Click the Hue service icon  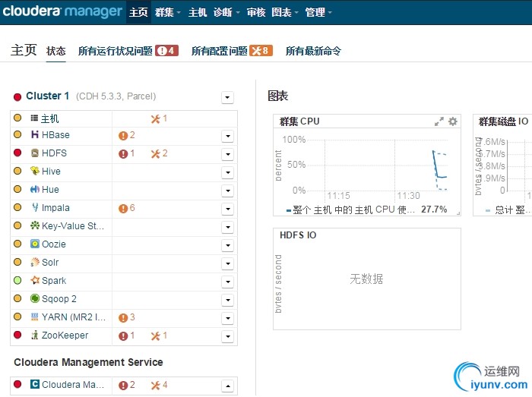coord(35,189)
